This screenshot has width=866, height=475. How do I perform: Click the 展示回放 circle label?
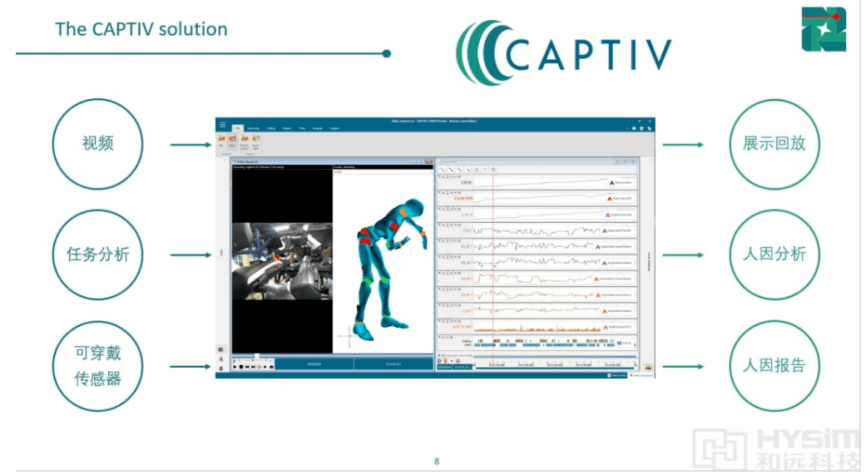coord(774,144)
